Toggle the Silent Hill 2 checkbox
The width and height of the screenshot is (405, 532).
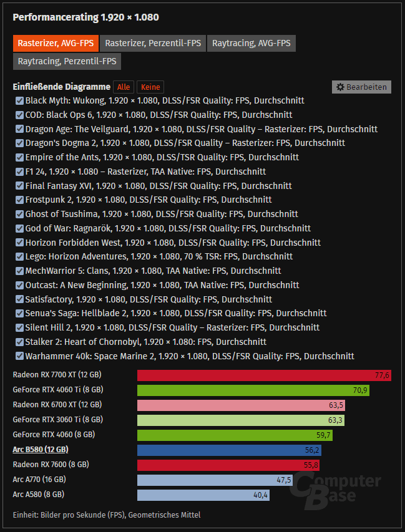(x=19, y=327)
